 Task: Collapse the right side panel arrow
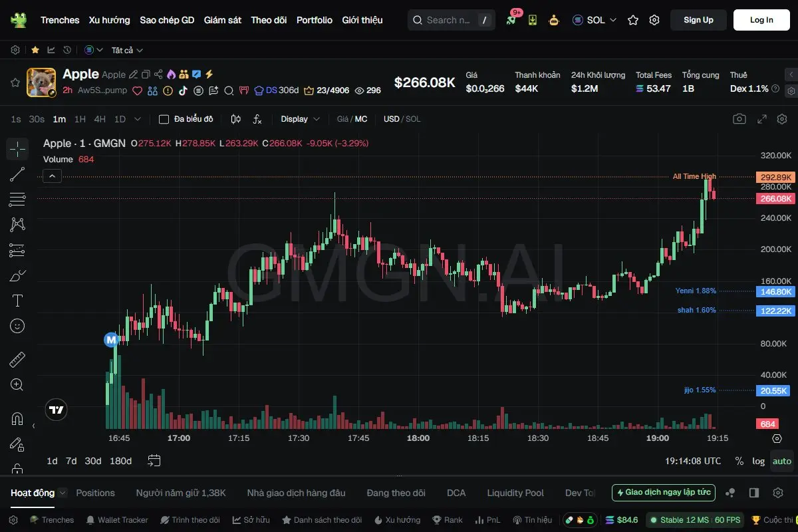pos(791,74)
